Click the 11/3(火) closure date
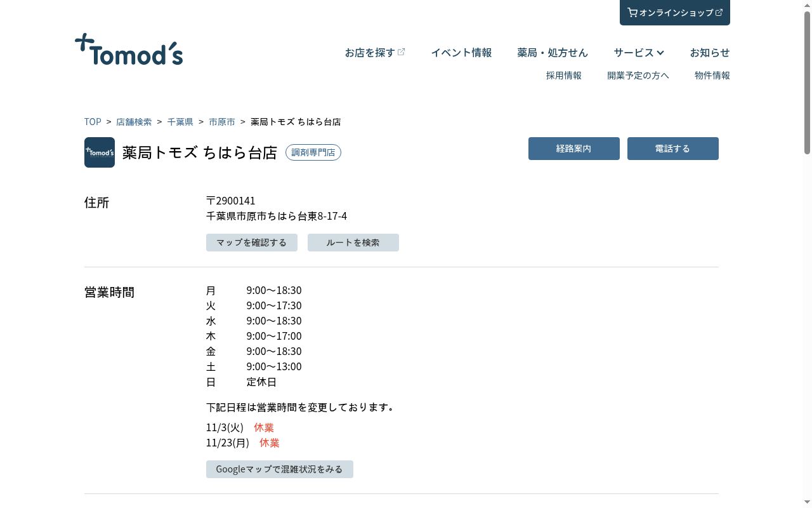This screenshot has height=508, width=812. 225,427
